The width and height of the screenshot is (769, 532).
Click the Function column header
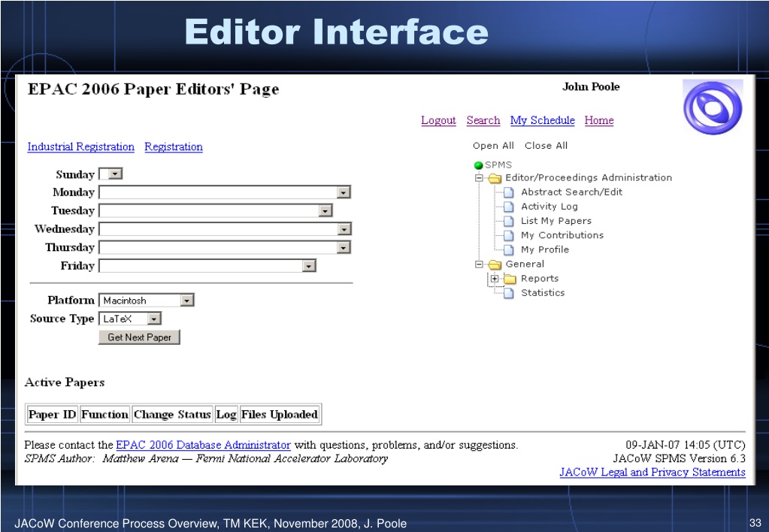tap(104, 415)
